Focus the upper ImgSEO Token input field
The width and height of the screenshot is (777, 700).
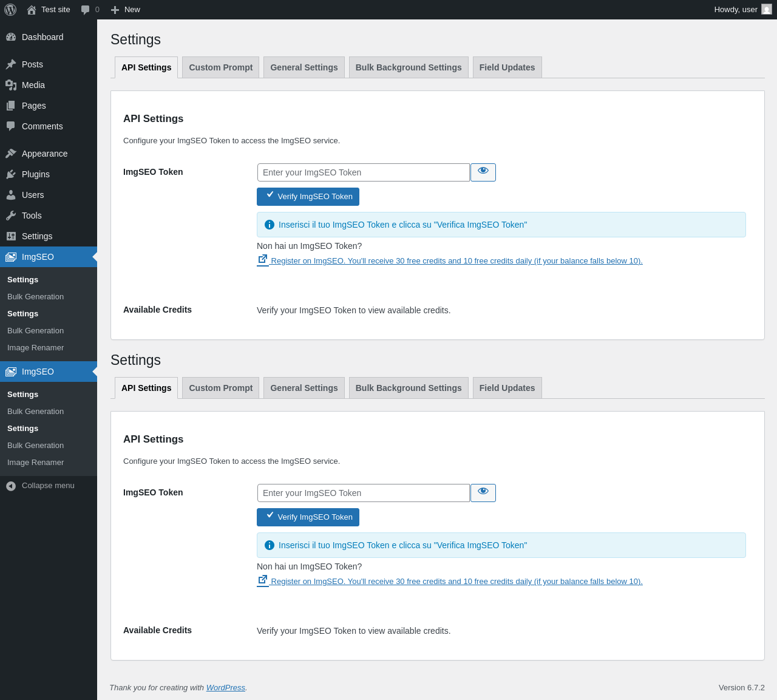364,172
